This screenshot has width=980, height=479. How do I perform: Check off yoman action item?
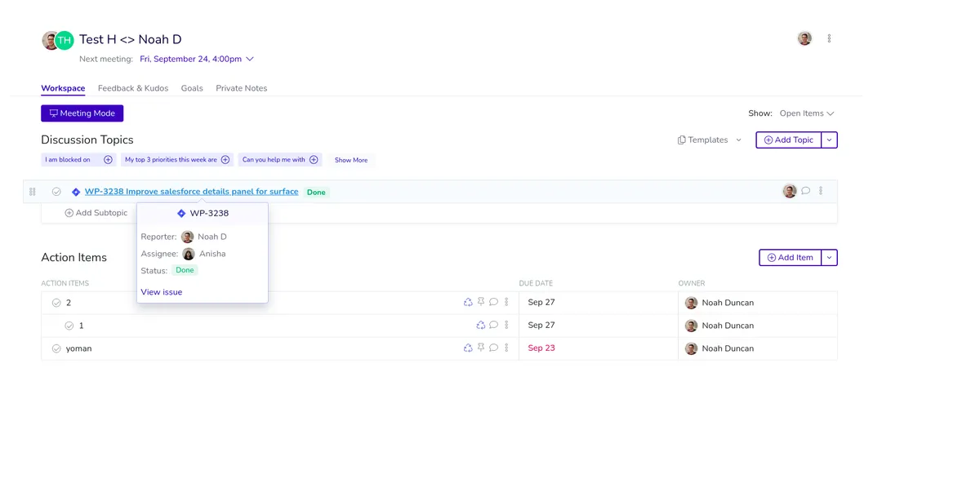coord(56,348)
